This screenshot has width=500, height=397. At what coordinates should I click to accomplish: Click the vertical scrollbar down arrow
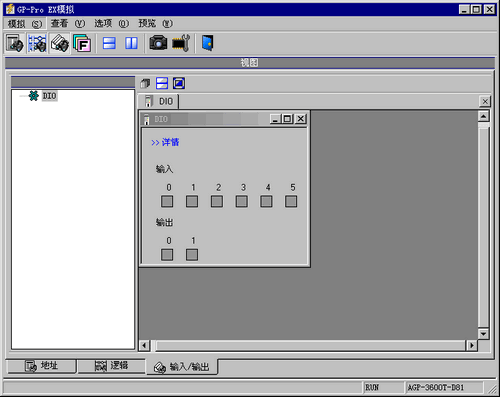483,334
